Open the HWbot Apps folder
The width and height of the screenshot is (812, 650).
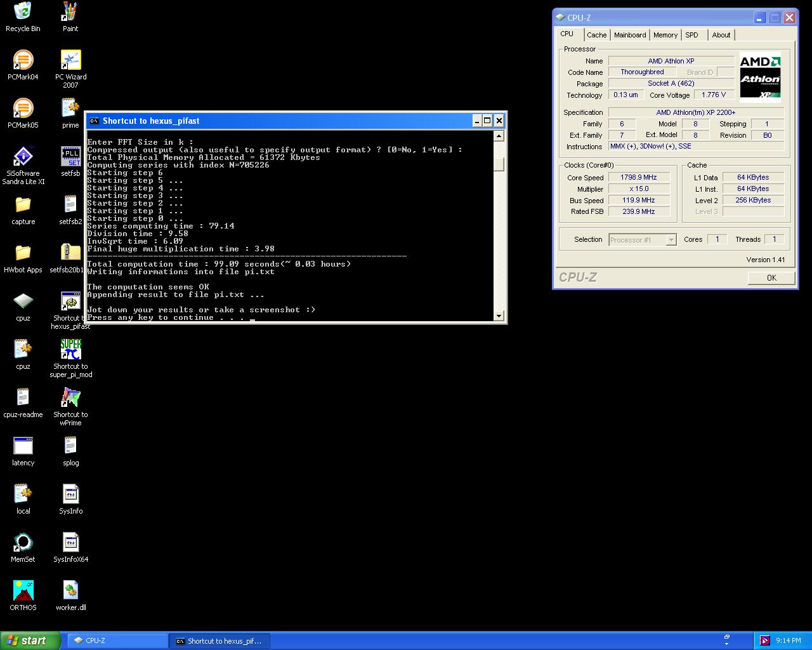[23, 253]
